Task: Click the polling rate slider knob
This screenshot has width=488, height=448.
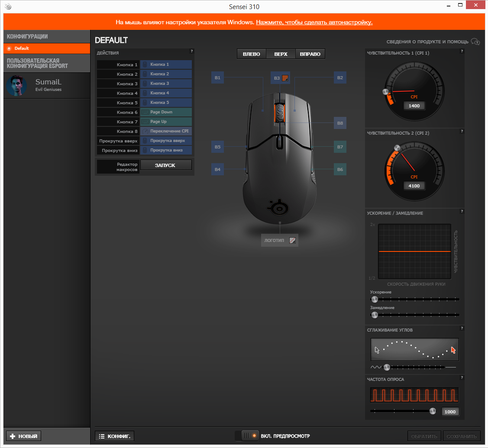Action: point(433,411)
